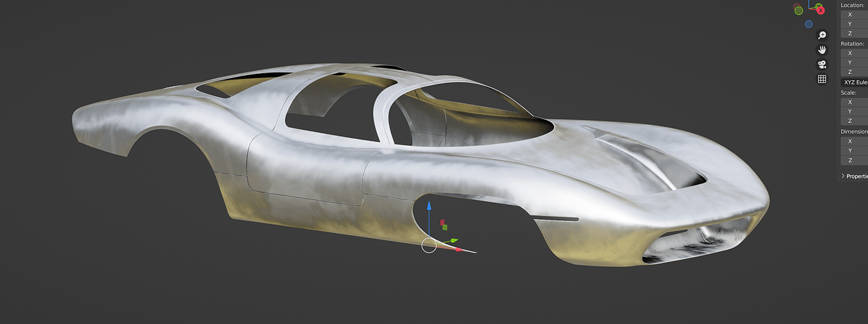The width and height of the screenshot is (868, 324).
Task: Click the red plane handle of move gizmo
Action: coord(442,222)
